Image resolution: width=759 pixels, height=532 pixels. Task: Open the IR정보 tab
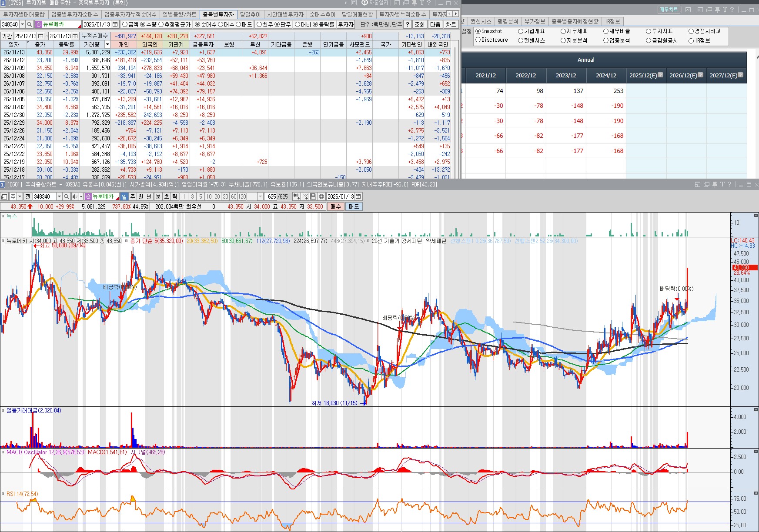click(x=612, y=21)
